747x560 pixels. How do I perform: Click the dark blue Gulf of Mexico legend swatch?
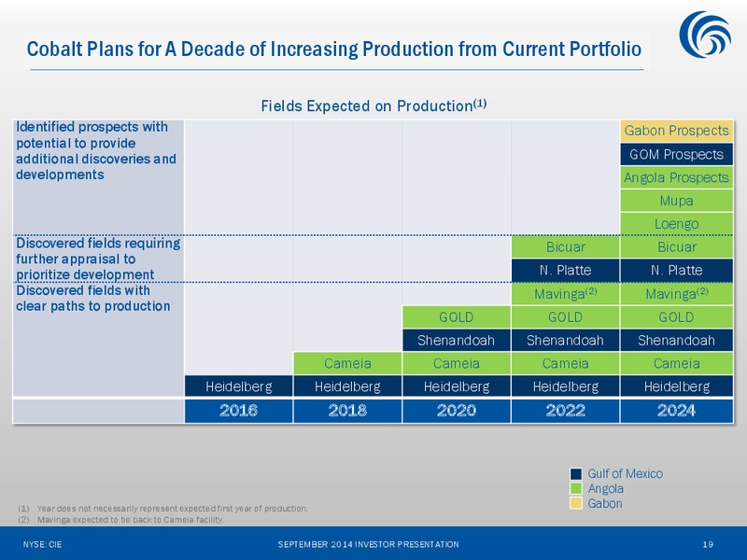click(576, 474)
